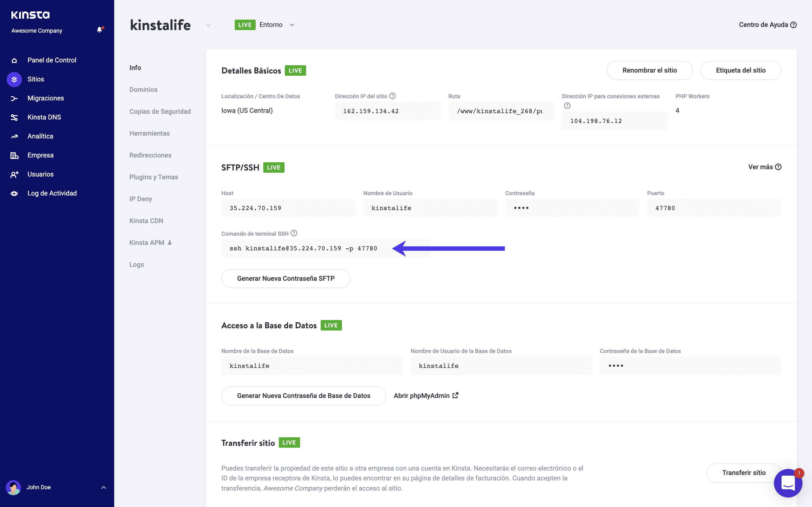The height and width of the screenshot is (507, 812).
Task: Expand the John Doe user menu
Action: click(x=104, y=487)
